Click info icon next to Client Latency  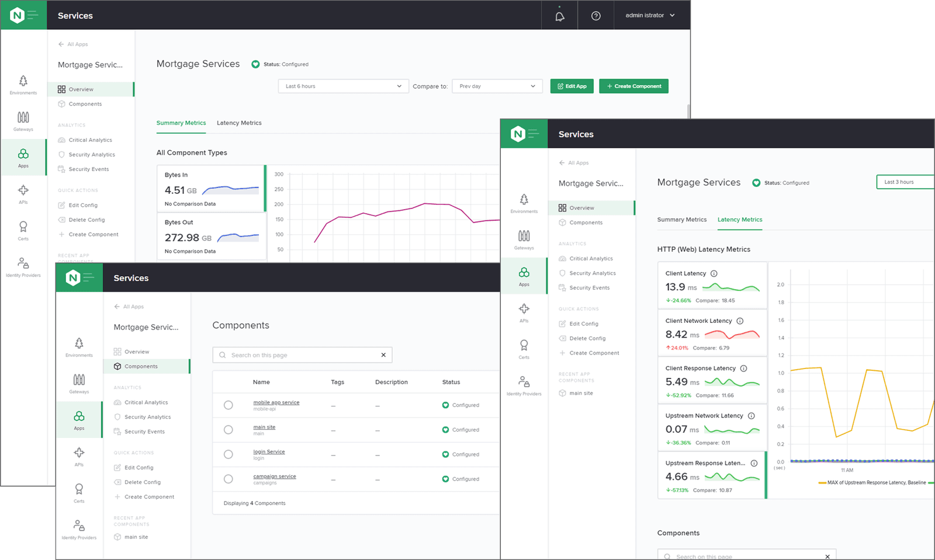click(714, 273)
